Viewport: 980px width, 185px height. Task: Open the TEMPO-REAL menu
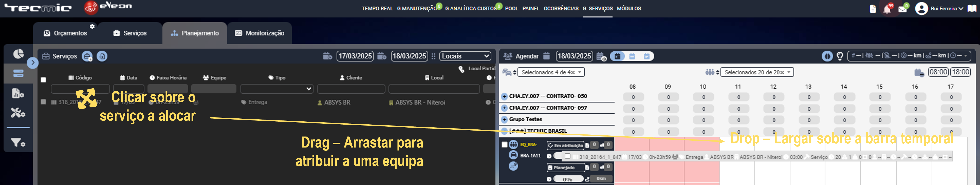click(x=377, y=8)
